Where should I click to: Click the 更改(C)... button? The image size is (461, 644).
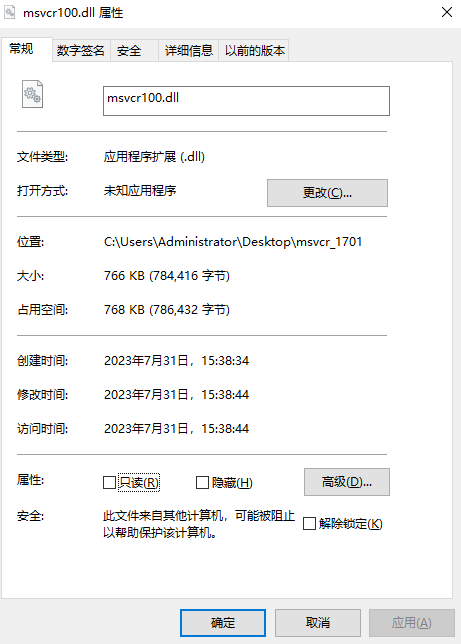tap(327, 193)
